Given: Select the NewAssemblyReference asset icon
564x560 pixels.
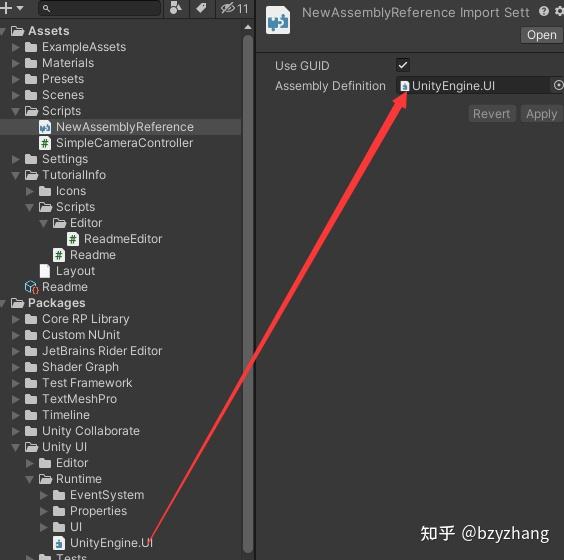Looking at the screenshot, I should coord(45,127).
